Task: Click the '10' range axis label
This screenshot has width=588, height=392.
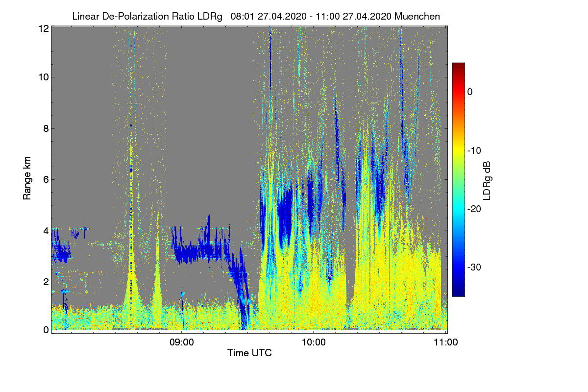Action: click(x=43, y=77)
